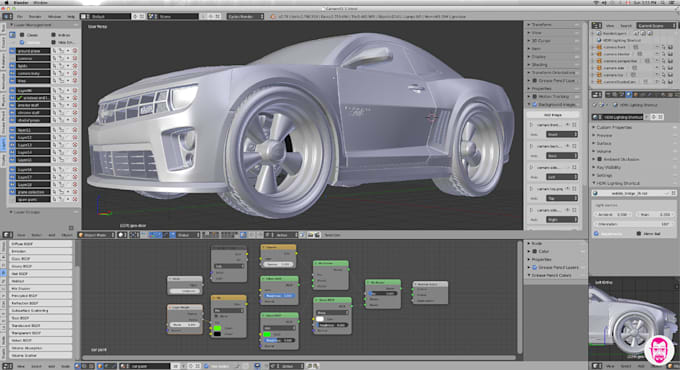Add a Volume Scatter node from the tool shelf
The image size is (680, 370).
(40, 355)
